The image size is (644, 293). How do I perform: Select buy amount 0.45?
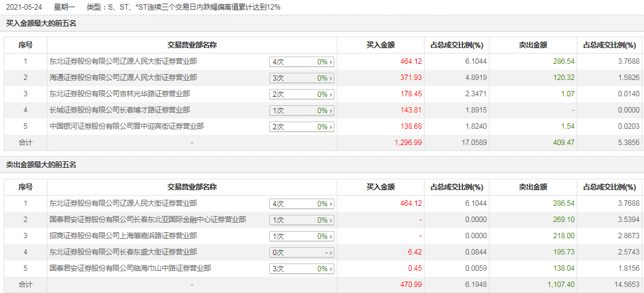pos(415,268)
